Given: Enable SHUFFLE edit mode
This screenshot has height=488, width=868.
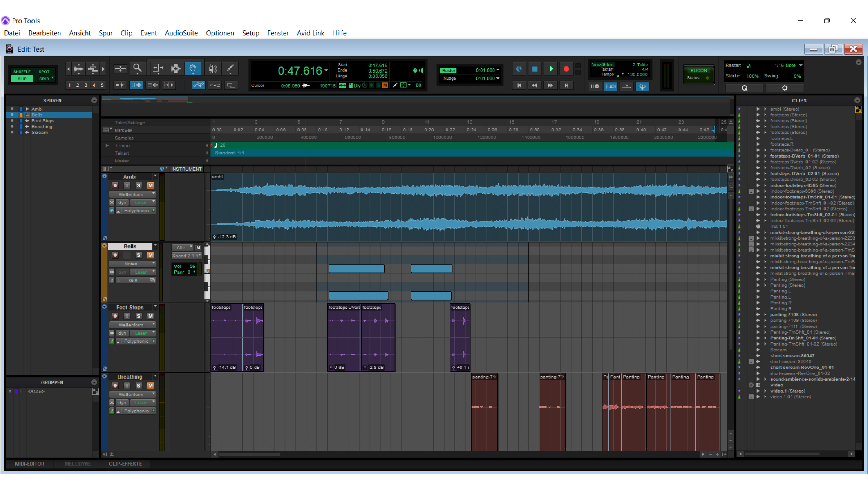Looking at the screenshot, I should 22,72.
